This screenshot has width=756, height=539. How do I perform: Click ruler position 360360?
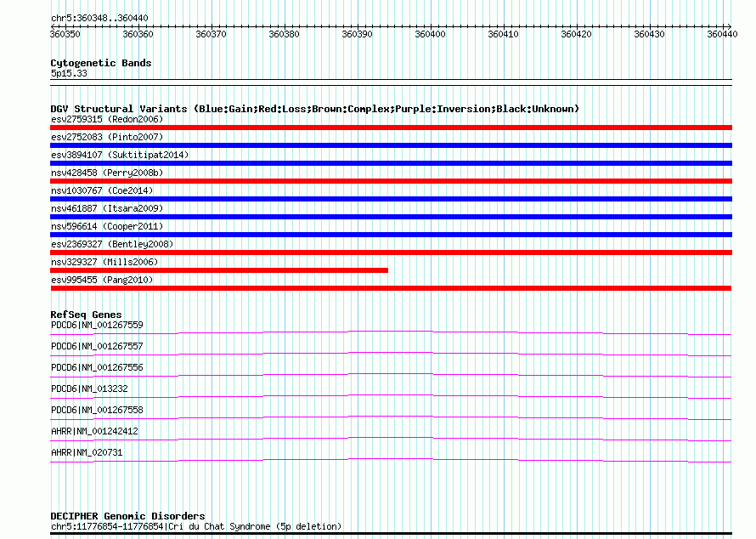(138, 34)
